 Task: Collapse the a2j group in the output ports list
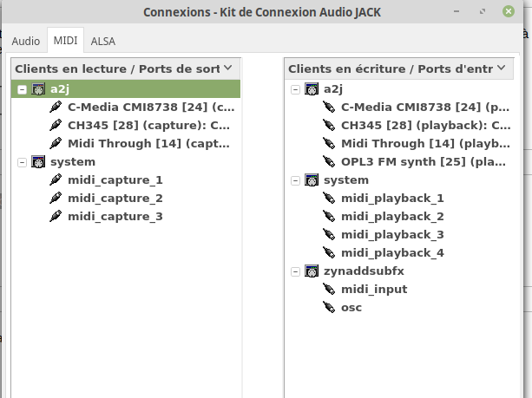(x=22, y=88)
